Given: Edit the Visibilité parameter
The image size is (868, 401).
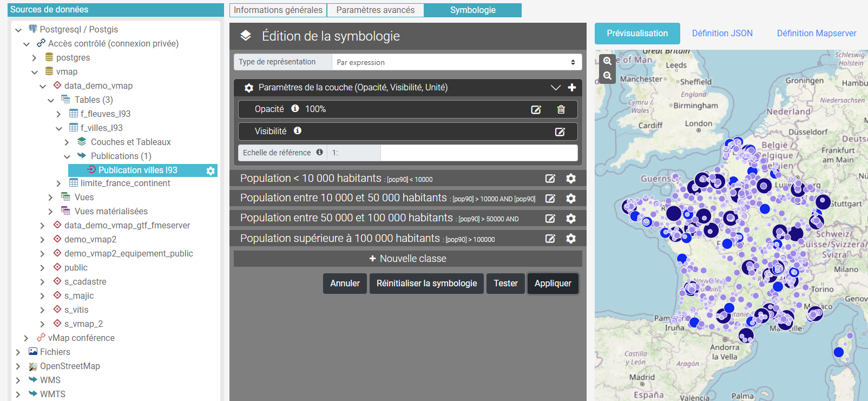Looking at the screenshot, I should 560,132.
